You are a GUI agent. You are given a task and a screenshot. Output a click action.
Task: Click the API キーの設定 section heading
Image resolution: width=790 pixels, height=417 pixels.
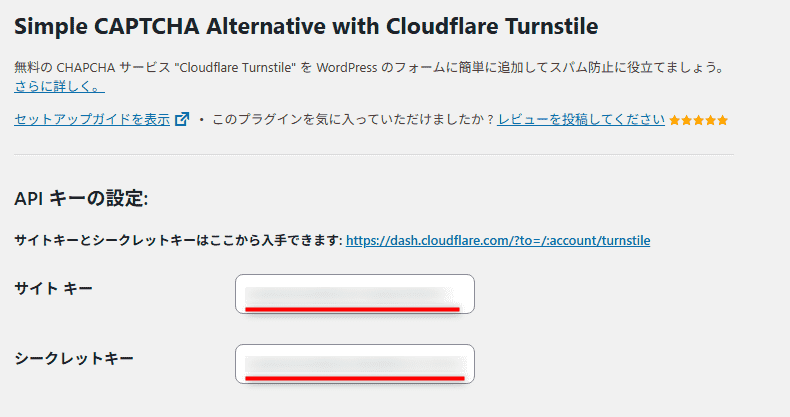pyautogui.click(x=81, y=199)
